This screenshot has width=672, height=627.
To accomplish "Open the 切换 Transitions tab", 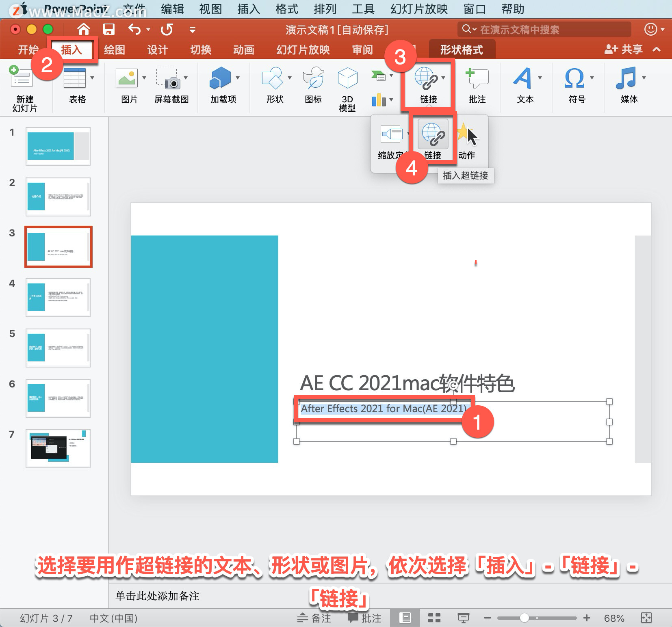I will click(x=201, y=50).
